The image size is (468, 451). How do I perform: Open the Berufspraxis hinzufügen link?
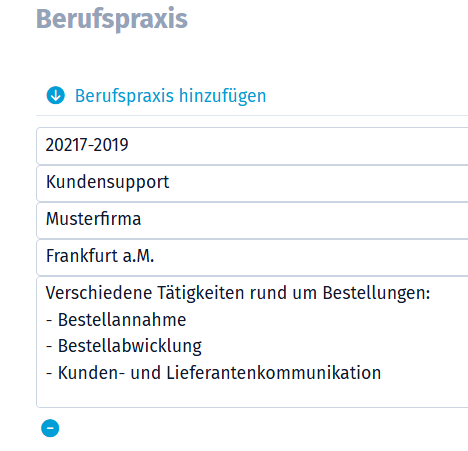(170, 96)
